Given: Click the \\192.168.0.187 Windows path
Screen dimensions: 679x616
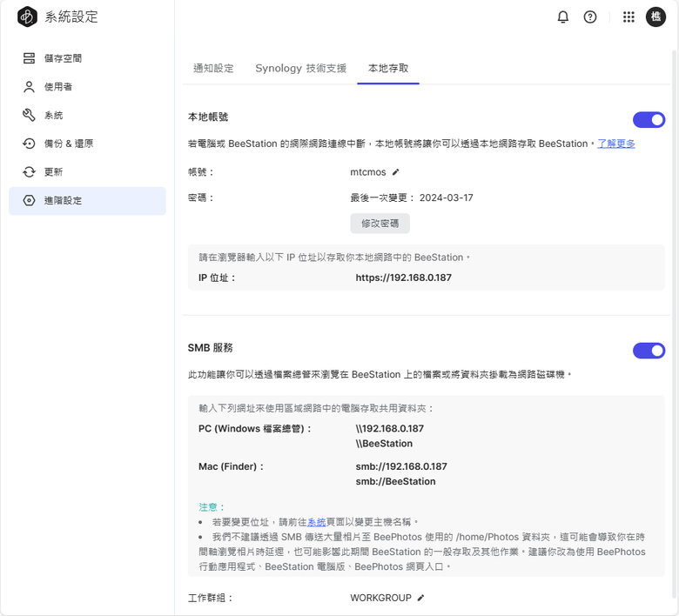Looking at the screenshot, I should point(390,429).
